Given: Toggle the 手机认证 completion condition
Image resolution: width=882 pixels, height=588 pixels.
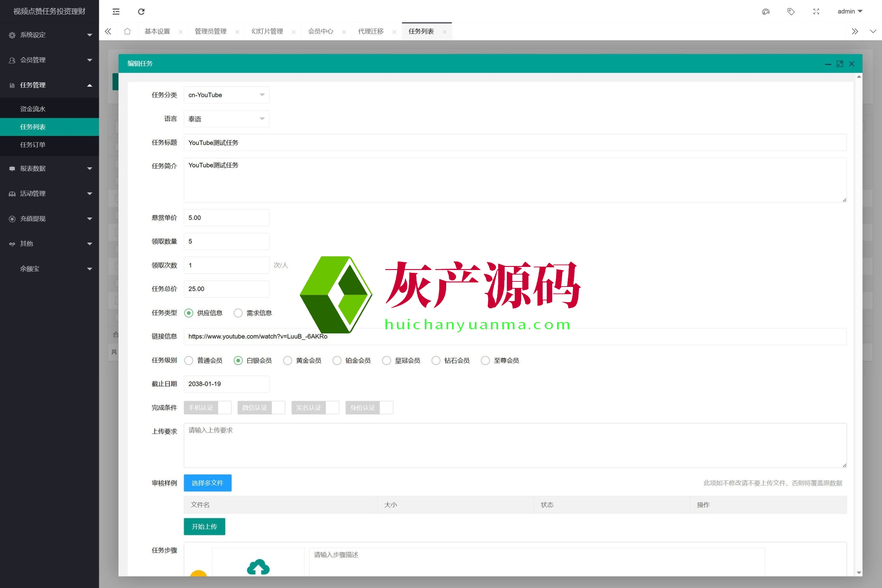Looking at the screenshot, I should [x=207, y=408].
